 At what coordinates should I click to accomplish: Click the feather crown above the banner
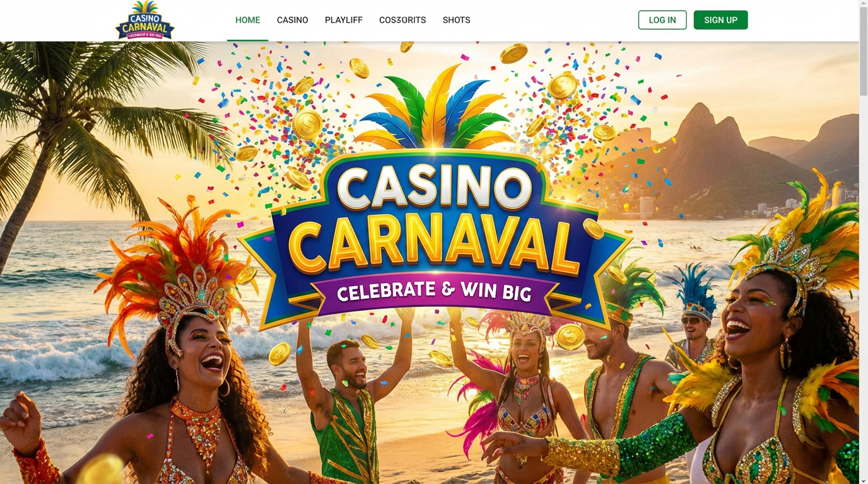pos(434,108)
